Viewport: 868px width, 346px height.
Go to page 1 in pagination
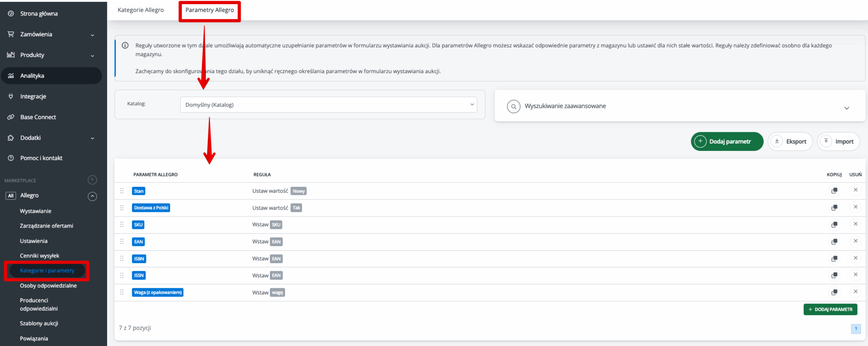(x=855, y=328)
